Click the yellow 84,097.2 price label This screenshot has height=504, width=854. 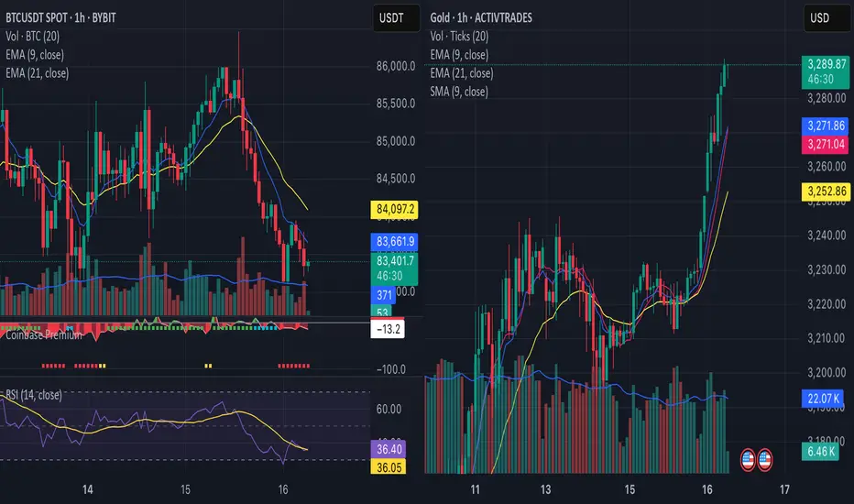coord(394,209)
